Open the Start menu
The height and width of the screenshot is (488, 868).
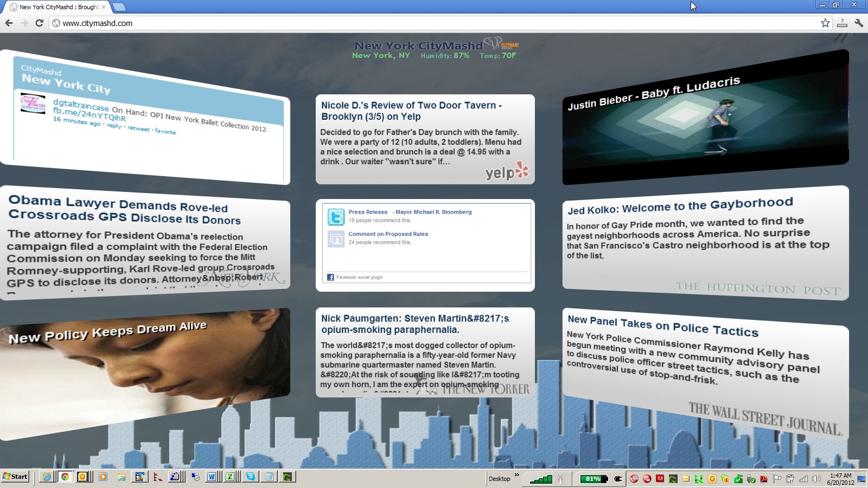[x=15, y=477]
